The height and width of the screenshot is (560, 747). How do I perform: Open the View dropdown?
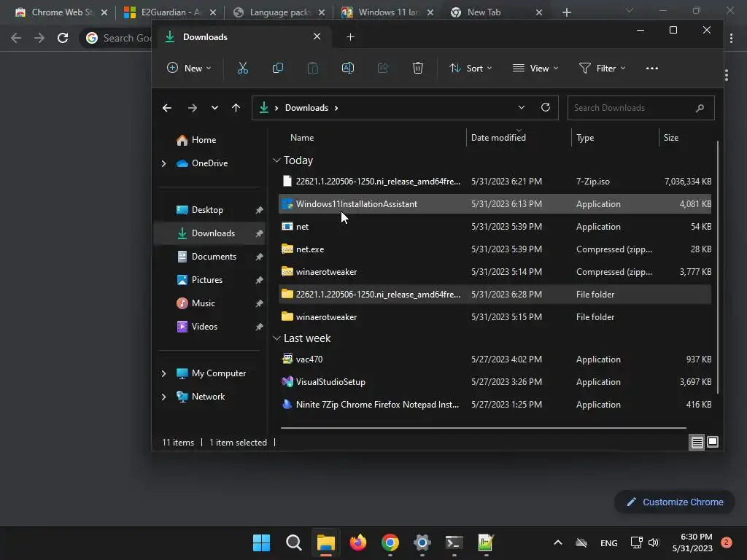(535, 68)
